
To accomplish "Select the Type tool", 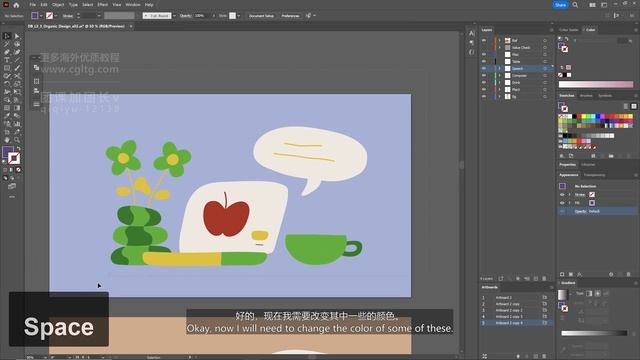I will tap(7, 60).
